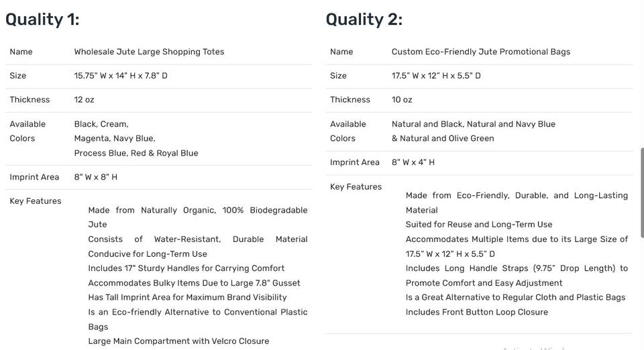Click the 8" W x 8" H imprint area
Screen dimensions: 644x350
[x=95, y=177]
